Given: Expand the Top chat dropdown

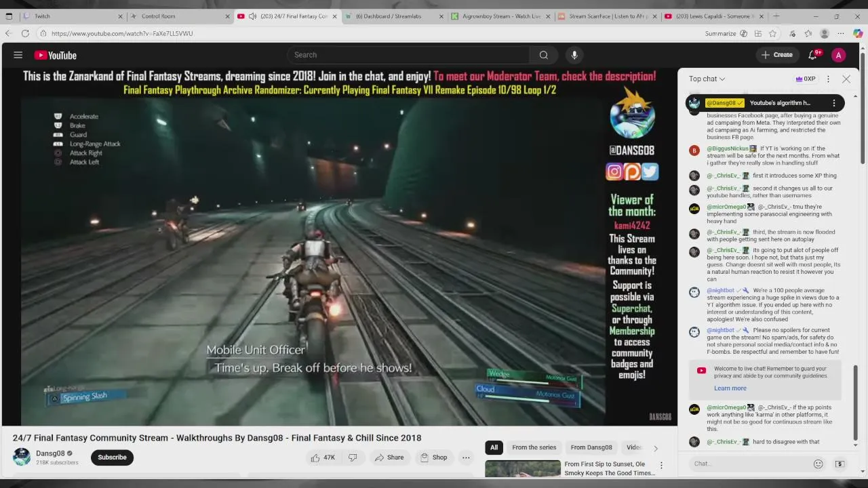Looking at the screenshot, I should point(707,79).
